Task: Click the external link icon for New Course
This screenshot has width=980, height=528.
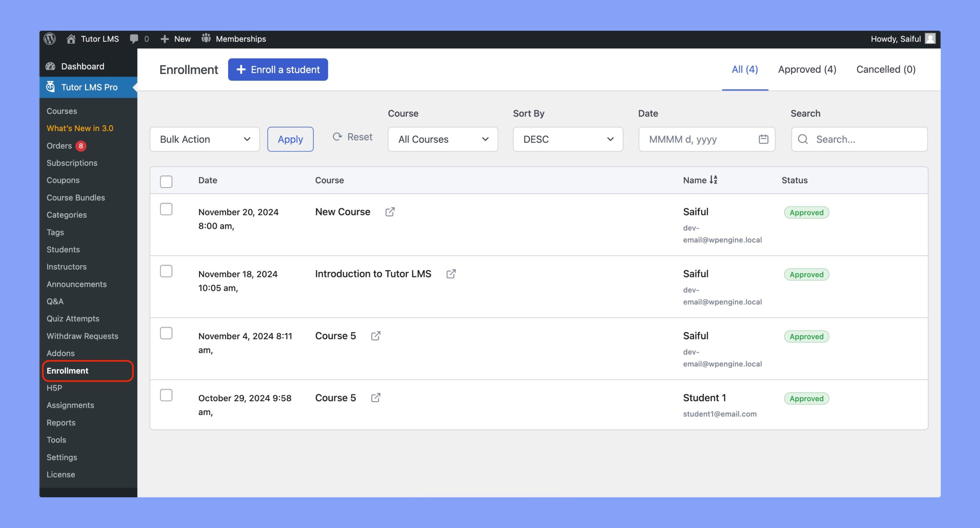Action: pyautogui.click(x=390, y=212)
